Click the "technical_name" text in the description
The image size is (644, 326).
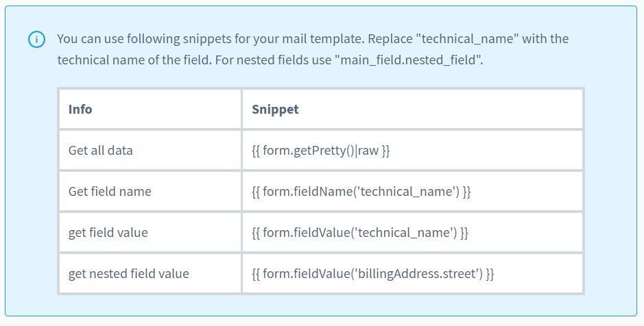(x=473, y=38)
